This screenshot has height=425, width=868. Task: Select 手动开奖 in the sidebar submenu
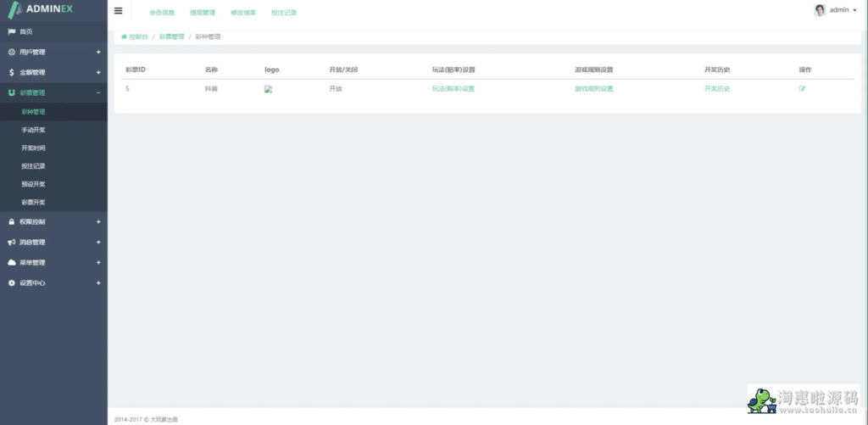pos(34,130)
